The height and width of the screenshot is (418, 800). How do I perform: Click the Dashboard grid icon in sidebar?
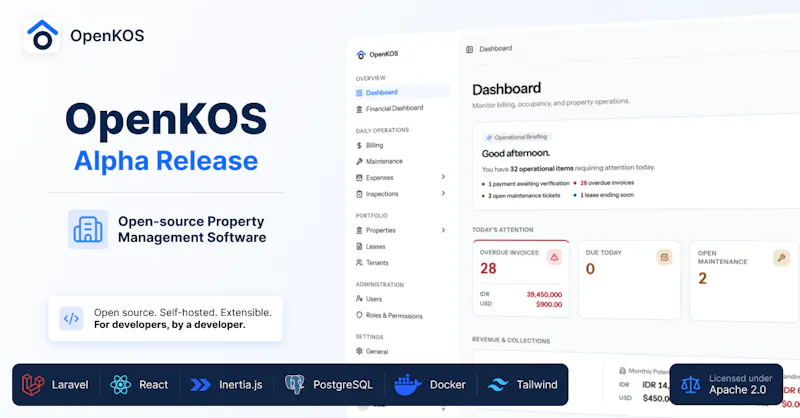point(359,93)
